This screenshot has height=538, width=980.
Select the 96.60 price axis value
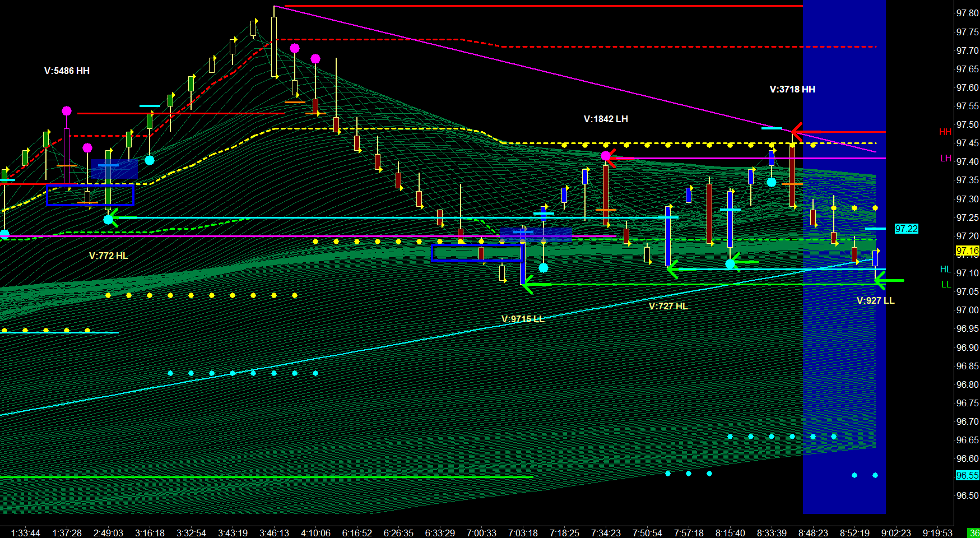click(968, 459)
